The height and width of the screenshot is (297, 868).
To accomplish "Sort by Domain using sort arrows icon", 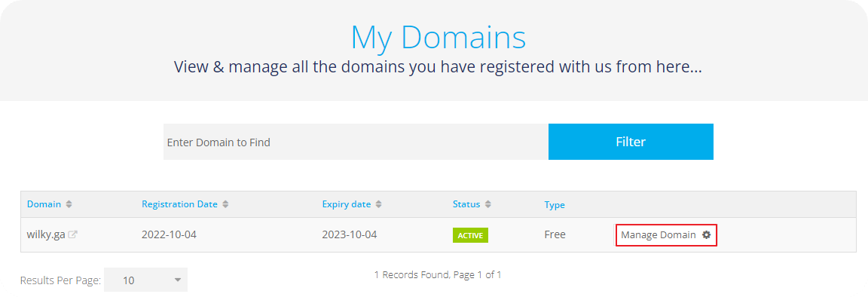I will (x=69, y=204).
